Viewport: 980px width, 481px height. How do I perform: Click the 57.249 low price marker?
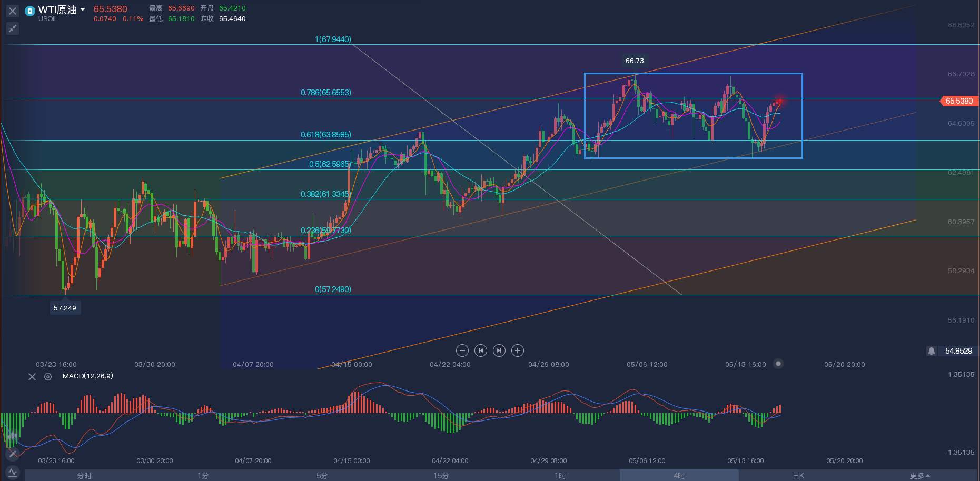click(65, 308)
